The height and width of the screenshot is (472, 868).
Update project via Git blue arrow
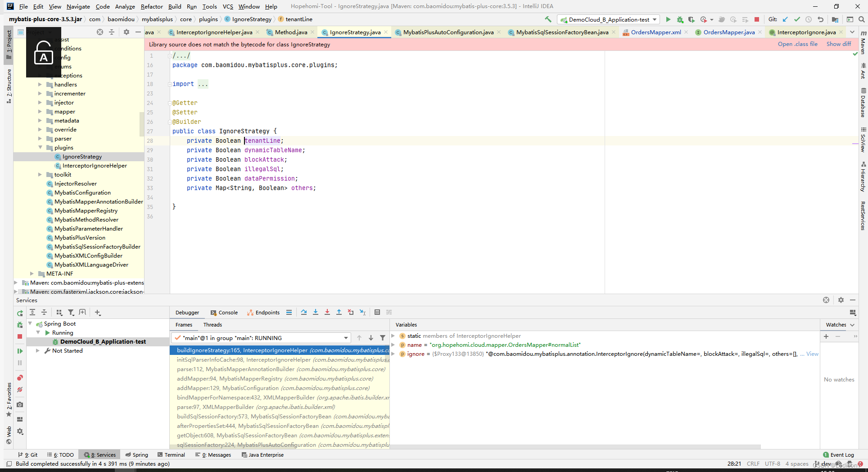[x=786, y=19]
